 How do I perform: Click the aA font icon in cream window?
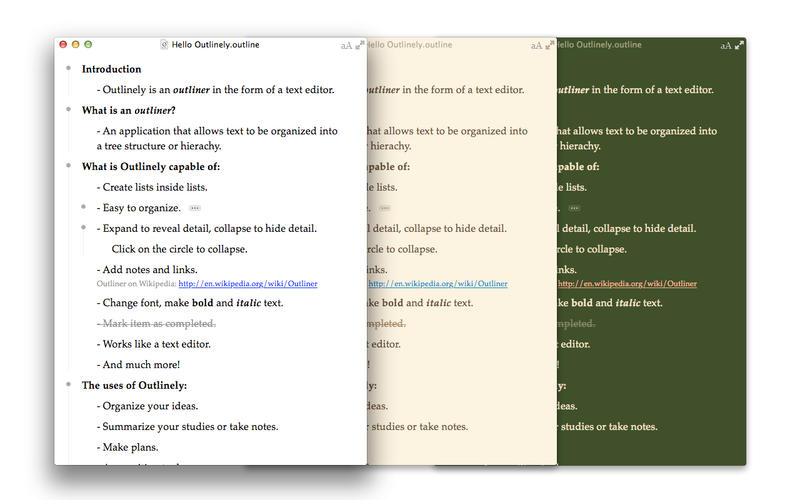[536, 45]
